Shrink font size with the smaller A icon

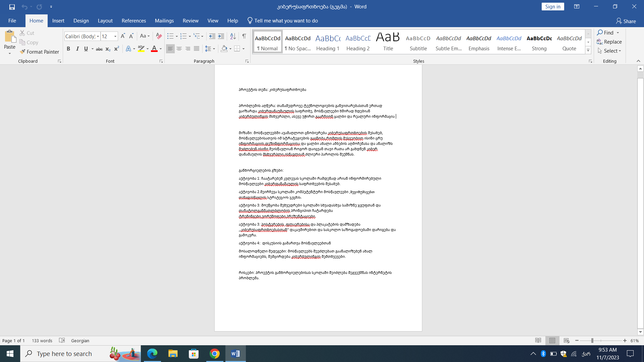[131, 36]
